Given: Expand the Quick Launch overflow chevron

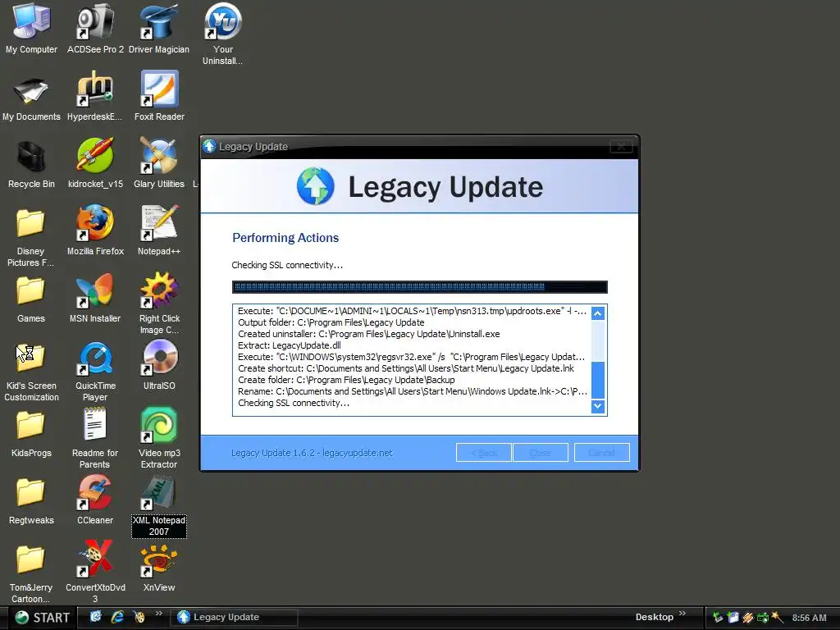Looking at the screenshot, I should click(159, 614).
